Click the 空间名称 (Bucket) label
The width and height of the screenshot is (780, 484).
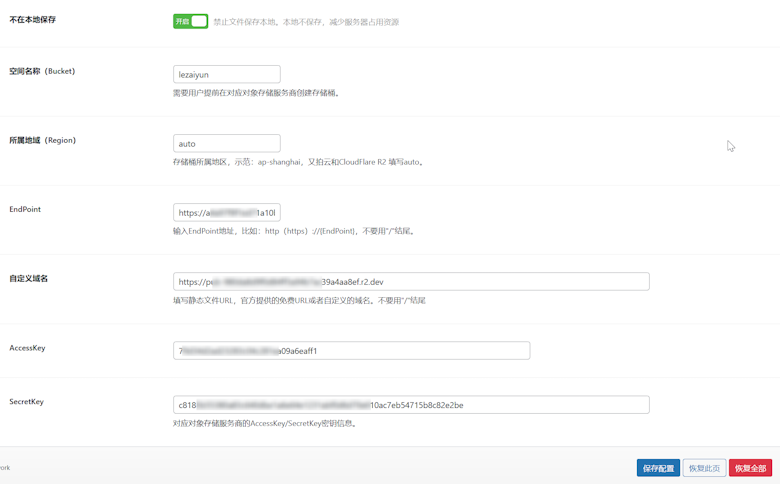42,71
